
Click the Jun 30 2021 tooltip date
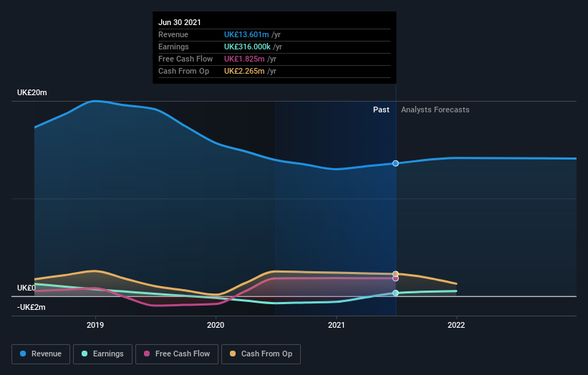[180, 22]
